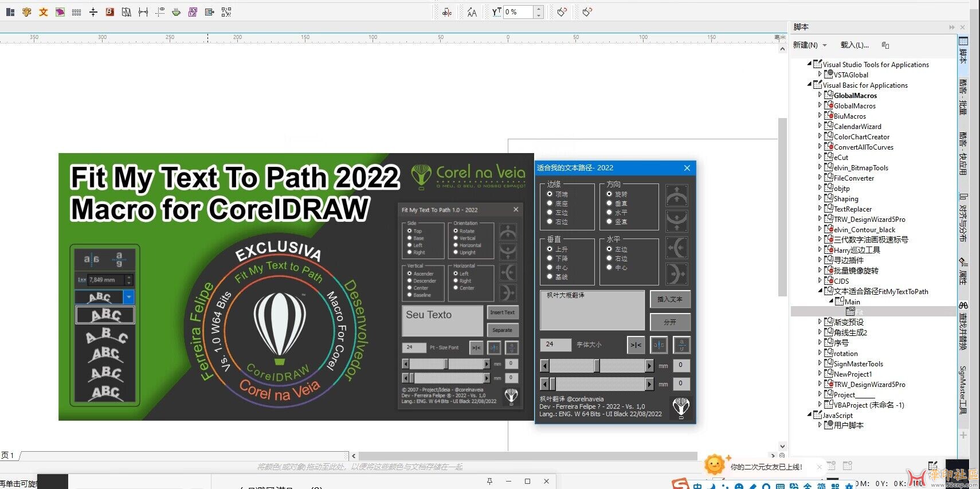Image resolution: width=980 pixels, height=489 pixels.
Task: Click the orange 文 macro toolbar icon
Action: 43,12
